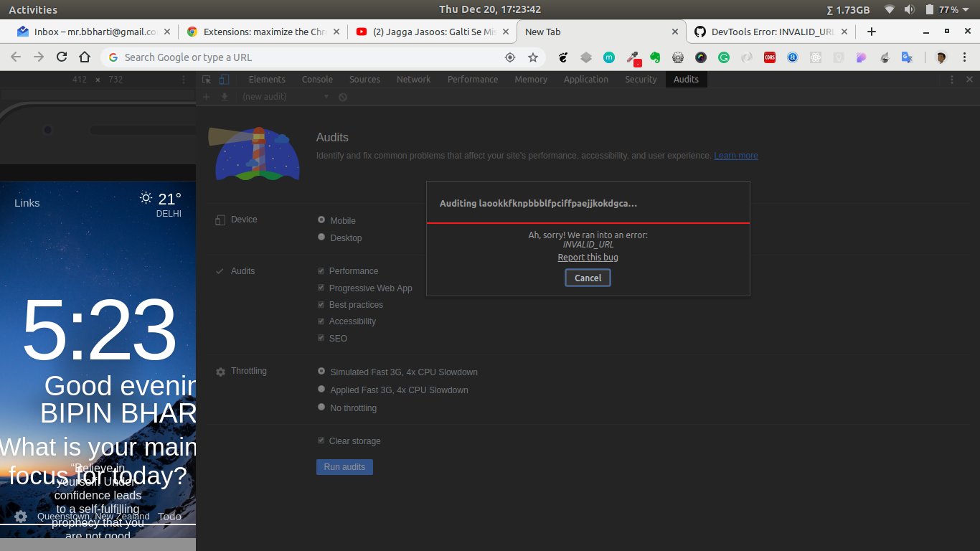Open the Chrome browser menu

click(x=964, y=57)
